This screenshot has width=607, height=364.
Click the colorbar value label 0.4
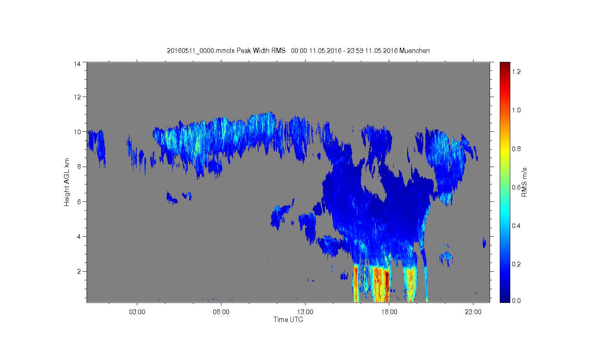tap(516, 226)
